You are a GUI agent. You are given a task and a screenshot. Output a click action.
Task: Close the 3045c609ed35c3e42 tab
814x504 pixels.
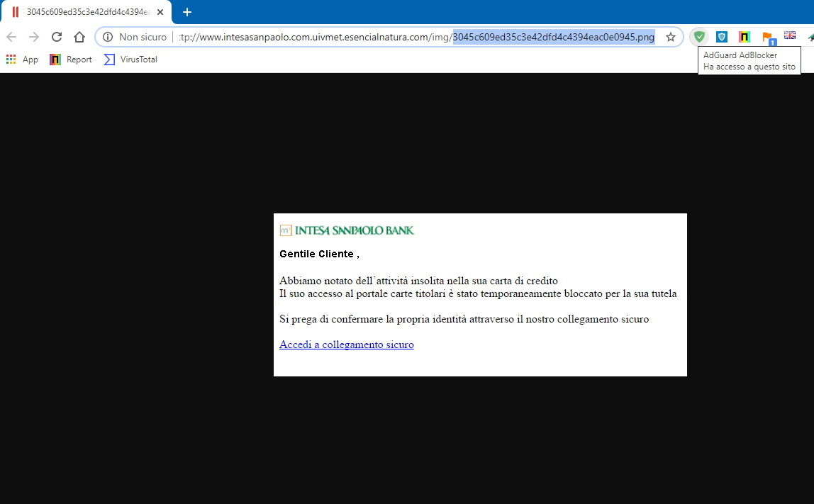click(x=160, y=12)
